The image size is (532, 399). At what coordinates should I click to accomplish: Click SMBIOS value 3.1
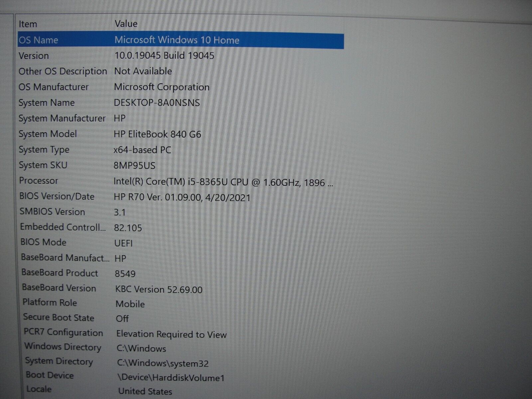click(120, 212)
